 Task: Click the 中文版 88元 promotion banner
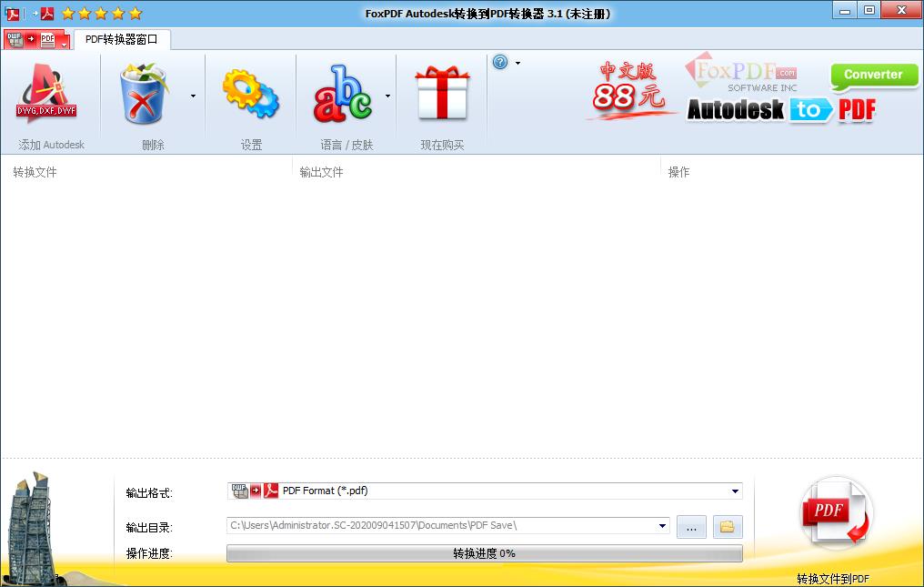pos(630,89)
